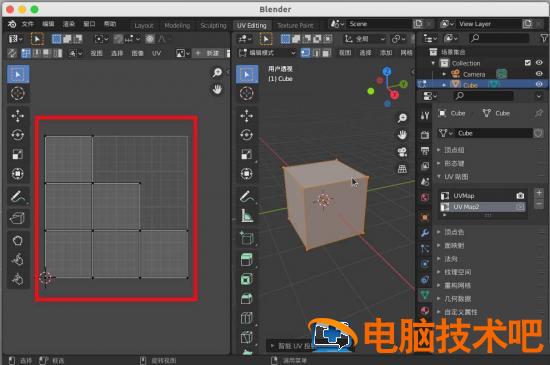Image resolution: width=550 pixels, height=365 pixels.
Task: Open the Tool properties tab
Action: coord(424,115)
